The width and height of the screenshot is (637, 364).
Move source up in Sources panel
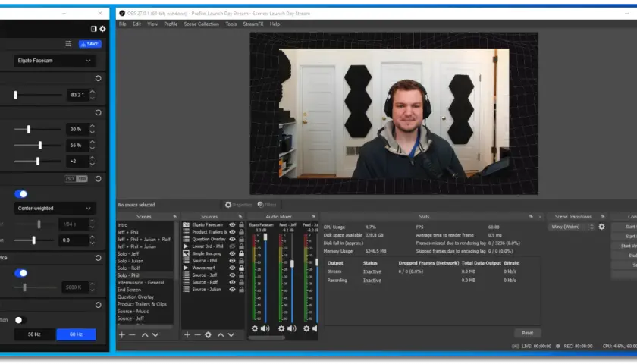(x=221, y=334)
